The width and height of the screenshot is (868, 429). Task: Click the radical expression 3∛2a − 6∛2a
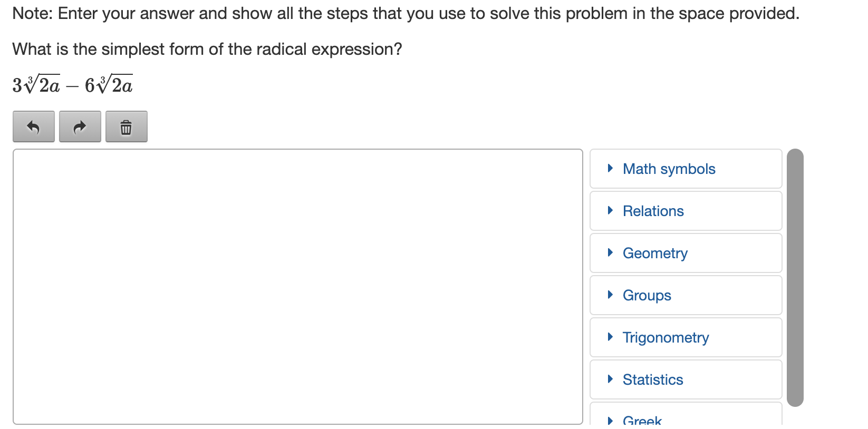(73, 84)
